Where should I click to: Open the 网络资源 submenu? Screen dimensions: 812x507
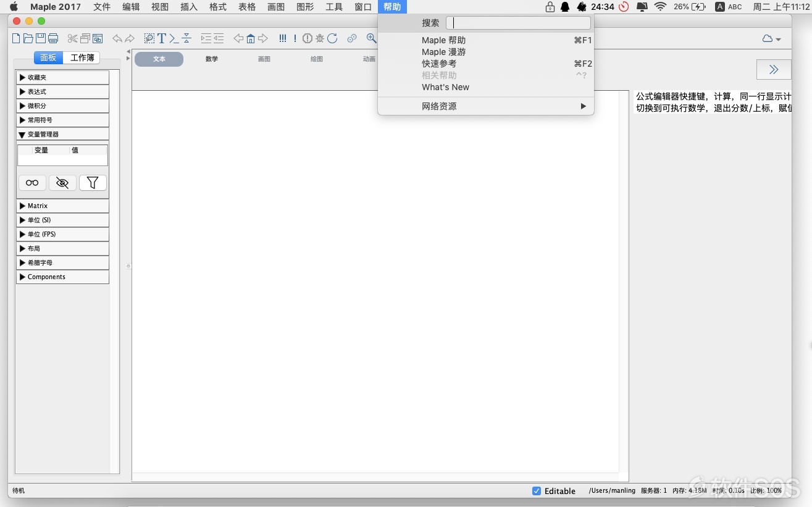486,106
